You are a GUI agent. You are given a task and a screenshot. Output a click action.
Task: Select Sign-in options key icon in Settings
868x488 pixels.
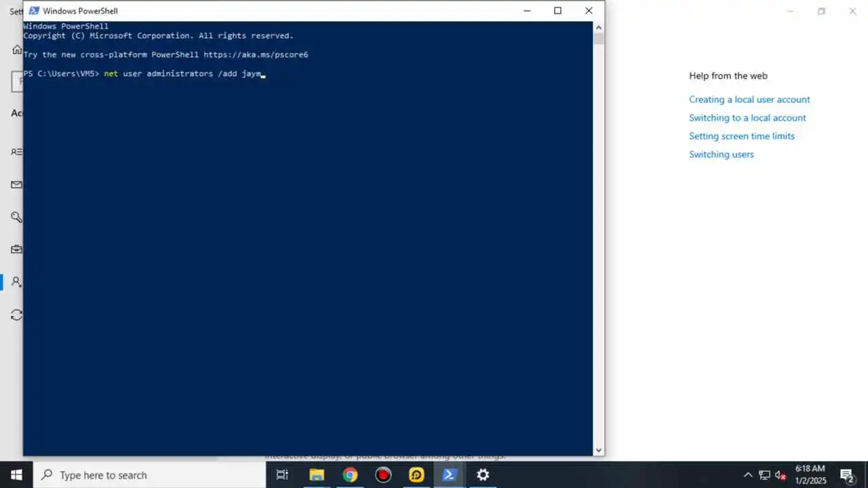pos(16,217)
